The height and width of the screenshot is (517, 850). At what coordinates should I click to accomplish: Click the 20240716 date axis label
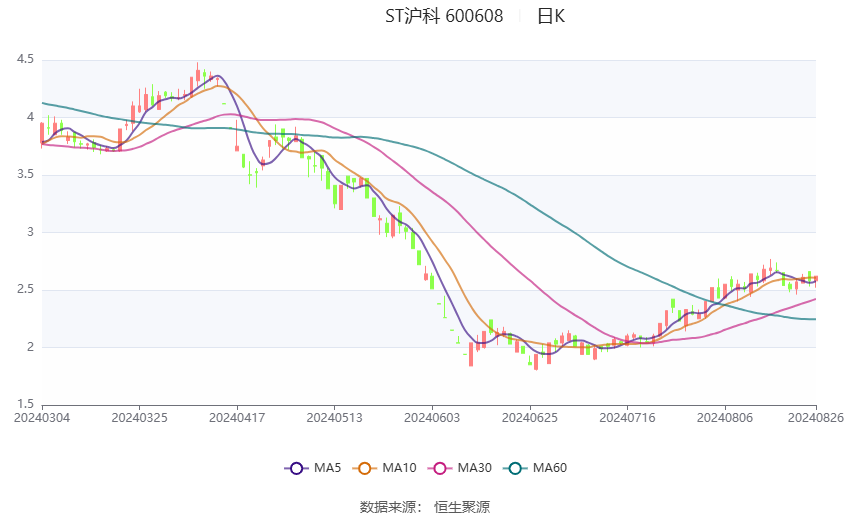pyautogui.click(x=627, y=418)
